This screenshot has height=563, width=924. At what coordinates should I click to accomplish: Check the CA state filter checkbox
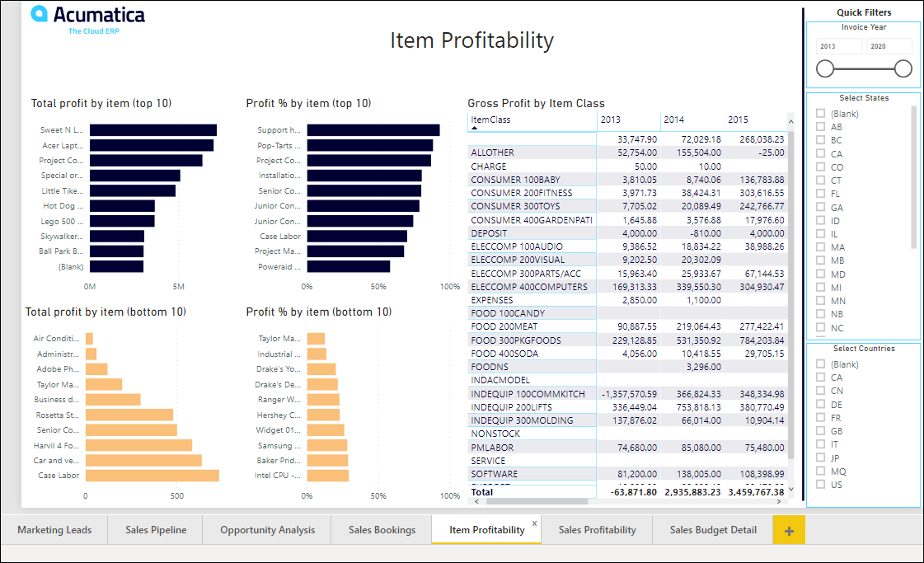[x=820, y=153]
